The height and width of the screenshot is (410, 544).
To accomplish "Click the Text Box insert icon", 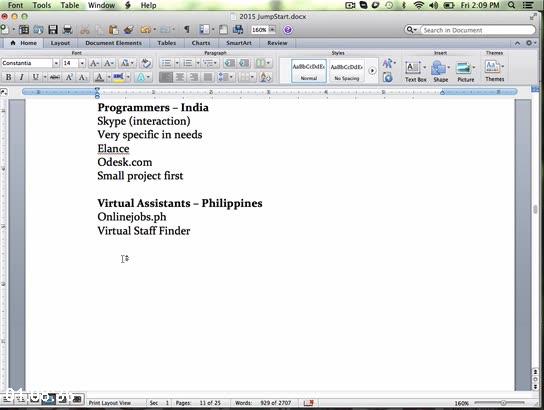I will click(413, 68).
